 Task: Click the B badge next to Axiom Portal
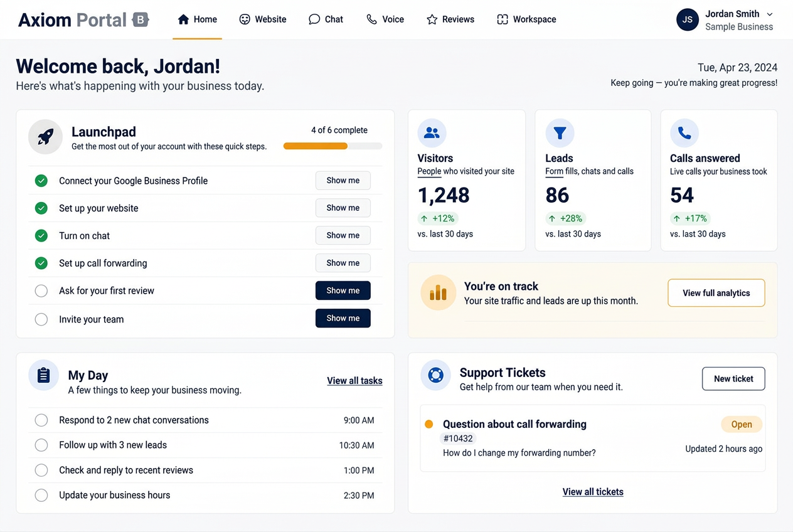[x=141, y=20]
